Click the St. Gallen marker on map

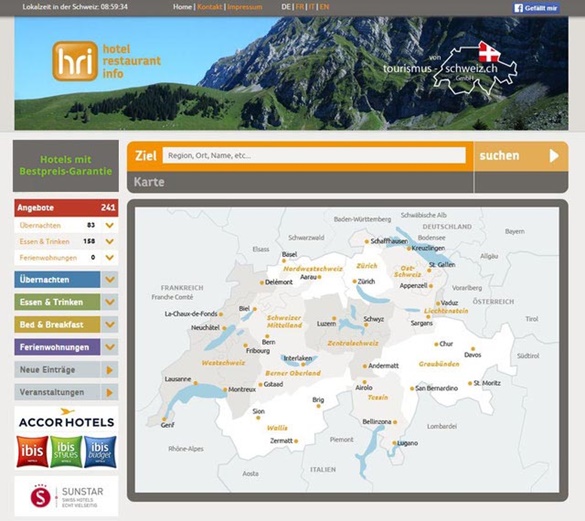point(429,270)
